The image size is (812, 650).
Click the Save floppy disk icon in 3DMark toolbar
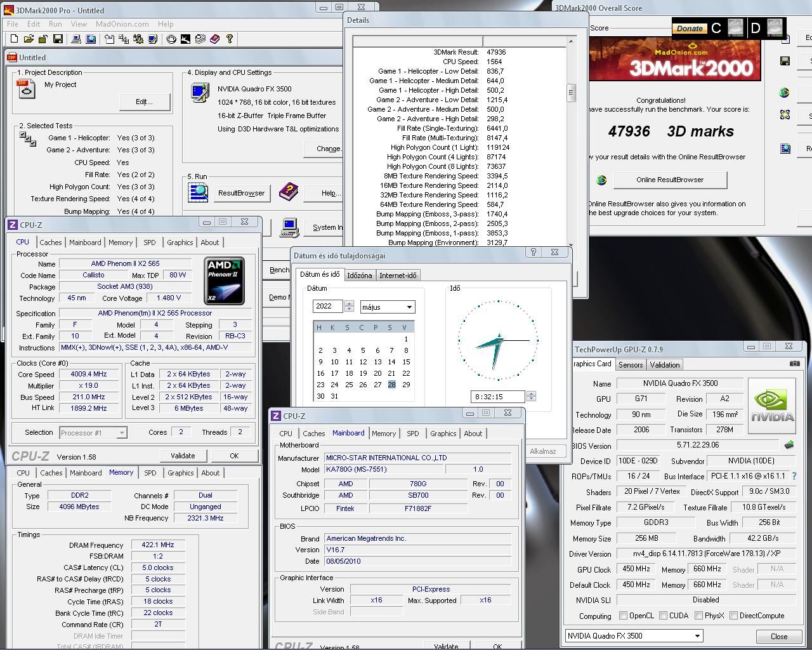click(58, 39)
